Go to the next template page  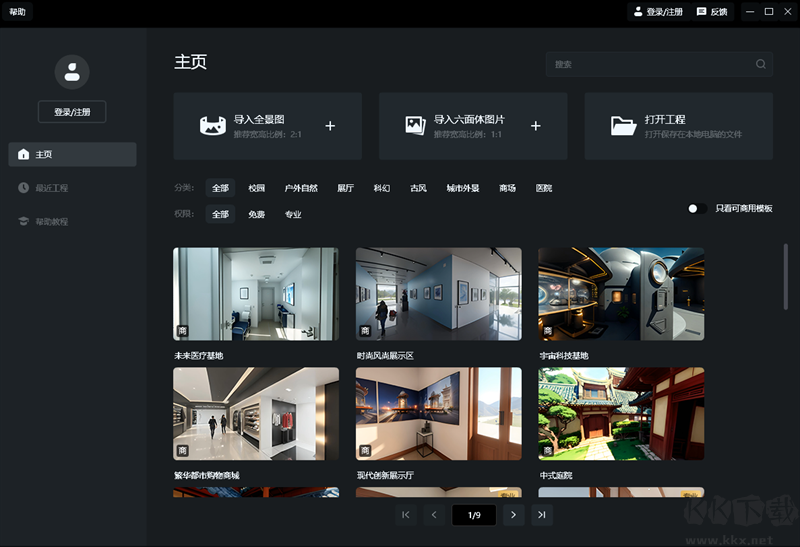tap(513, 515)
